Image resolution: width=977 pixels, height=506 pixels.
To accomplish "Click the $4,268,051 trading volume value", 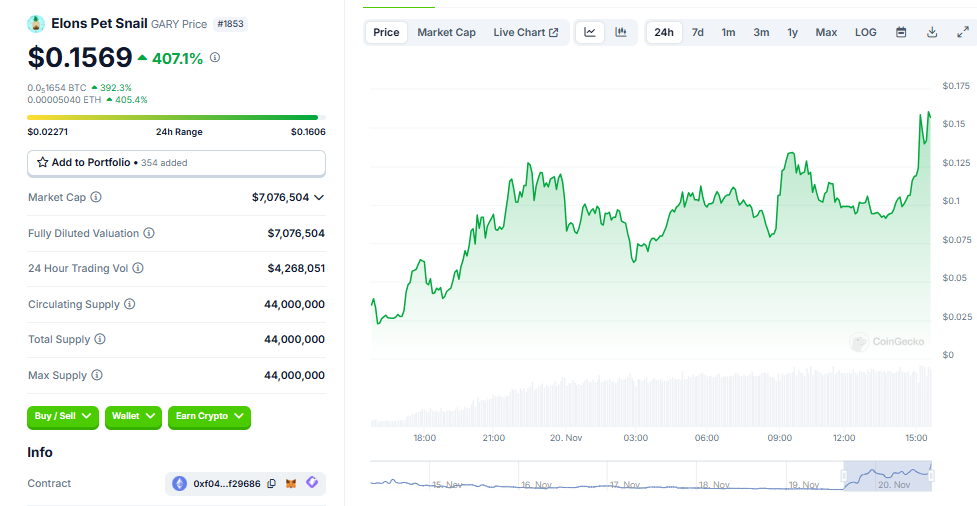I will point(296,268).
